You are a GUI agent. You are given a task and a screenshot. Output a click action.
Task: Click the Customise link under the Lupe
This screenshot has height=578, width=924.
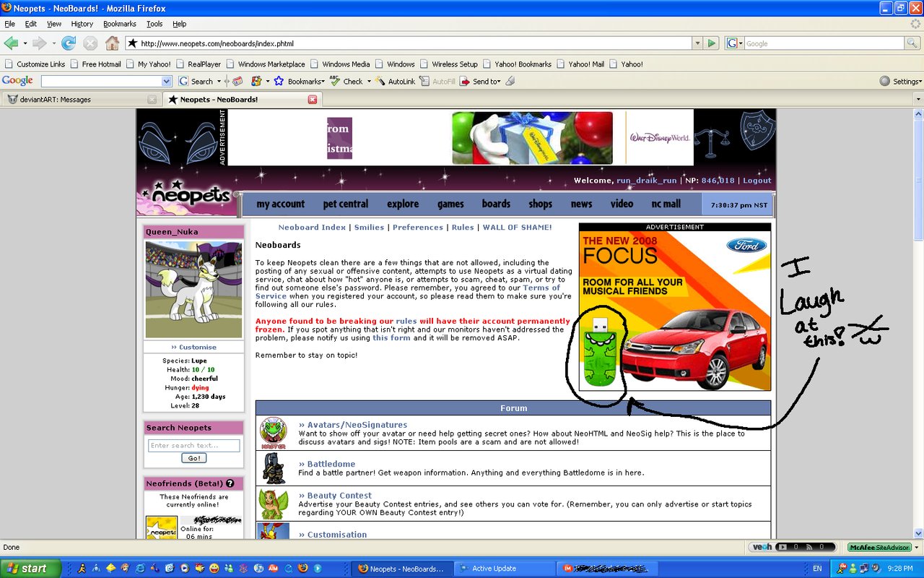pos(193,347)
